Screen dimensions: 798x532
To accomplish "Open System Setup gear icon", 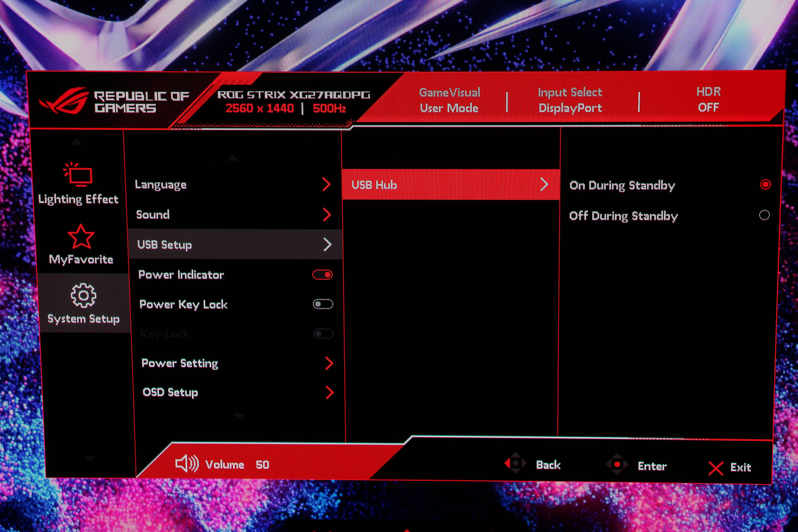I will (x=84, y=295).
